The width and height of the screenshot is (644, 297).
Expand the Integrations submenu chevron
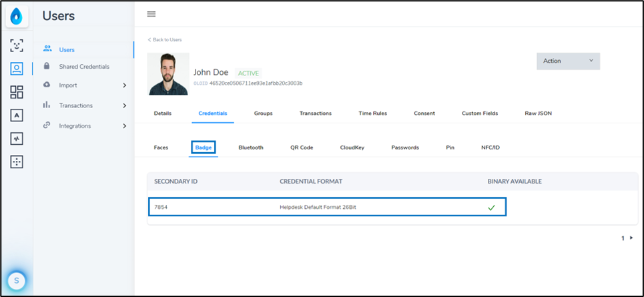click(x=124, y=126)
